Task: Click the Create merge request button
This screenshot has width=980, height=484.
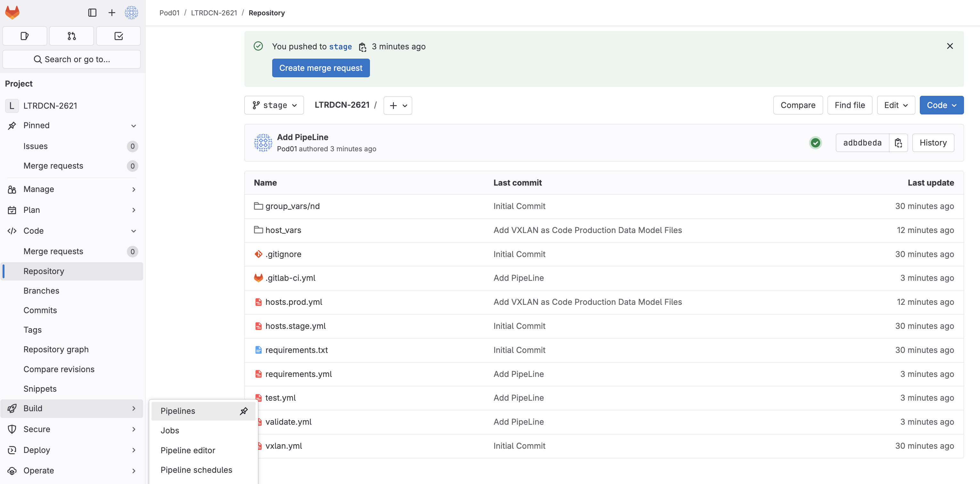Action: click(321, 68)
